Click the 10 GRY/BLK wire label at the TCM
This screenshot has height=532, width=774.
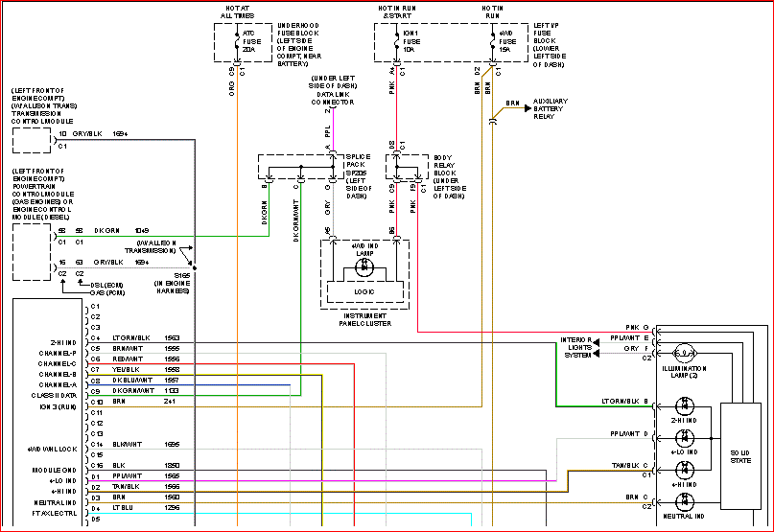(81, 134)
